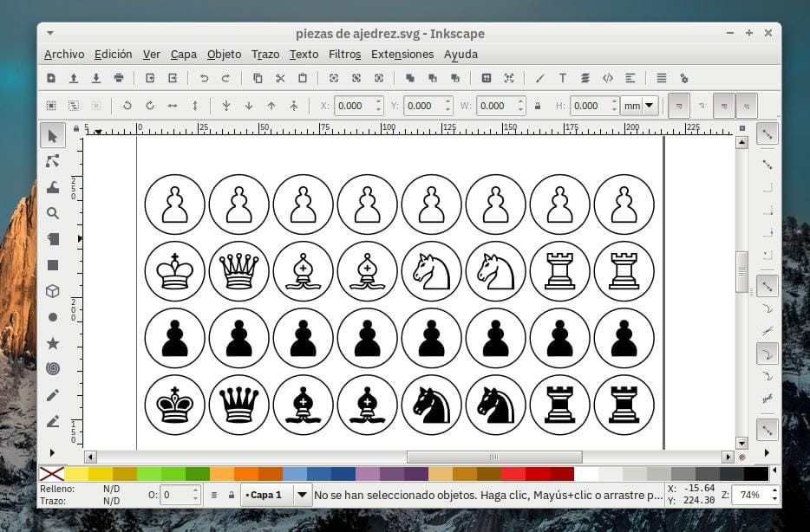Open the Extensiones menu
This screenshot has width=810, height=532.
tap(402, 54)
